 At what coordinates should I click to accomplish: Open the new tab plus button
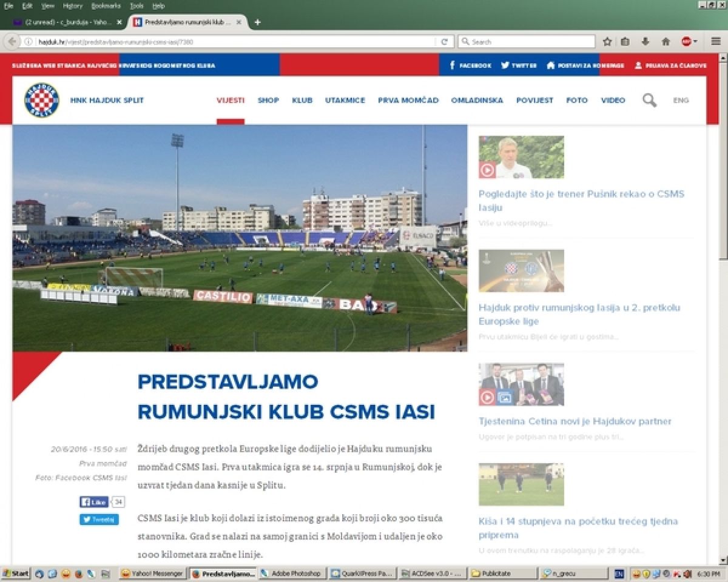(257, 22)
